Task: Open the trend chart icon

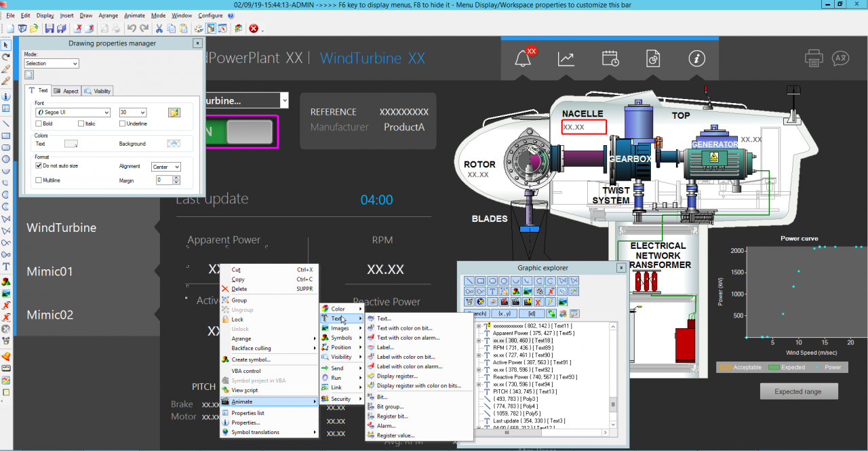Action: pyautogui.click(x=566, y=59)
